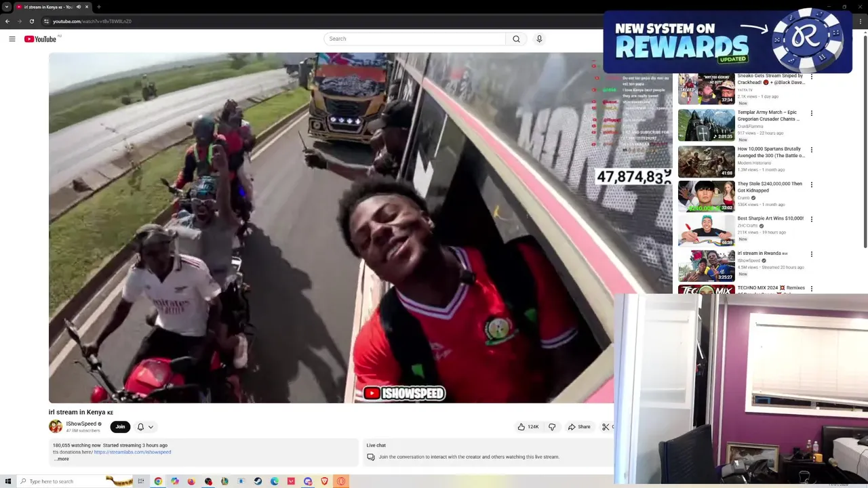Open options for 'They Stole $240,000,000' video
868x488 pixels.
pos(811,184)
